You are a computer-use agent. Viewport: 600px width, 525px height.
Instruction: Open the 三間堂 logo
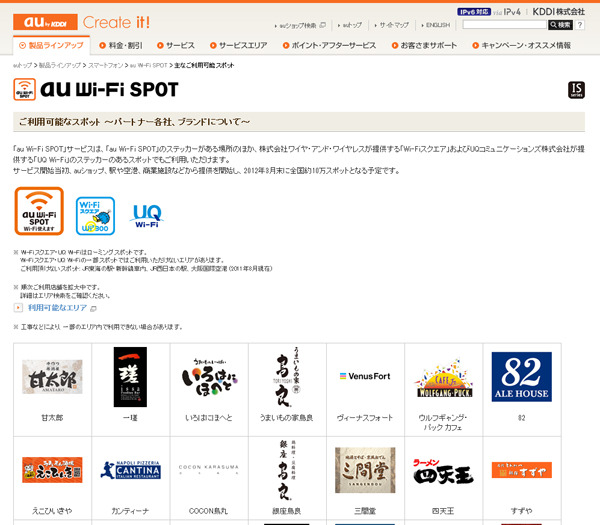click(x=365, y=470)
